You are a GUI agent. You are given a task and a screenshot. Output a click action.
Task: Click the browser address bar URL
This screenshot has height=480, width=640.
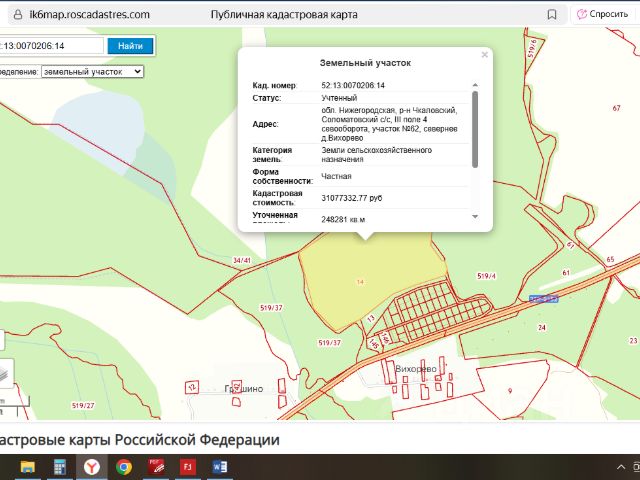click(x=90, y=15)
